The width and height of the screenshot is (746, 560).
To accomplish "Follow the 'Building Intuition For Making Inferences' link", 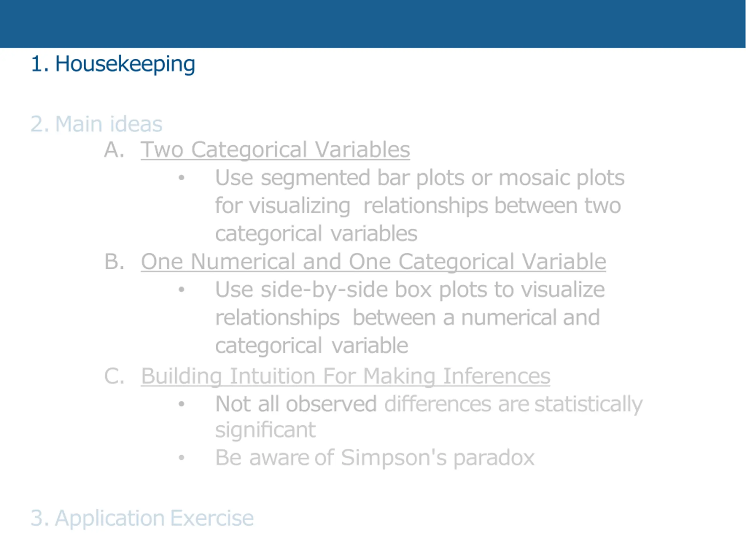I will pyautogui.click(x=346, y=376).
